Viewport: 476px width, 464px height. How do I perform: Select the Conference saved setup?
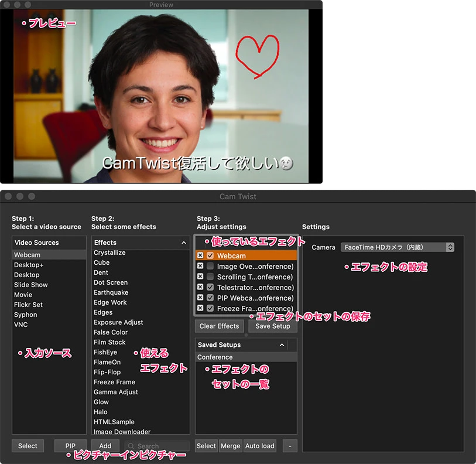[x=215, y=357]
